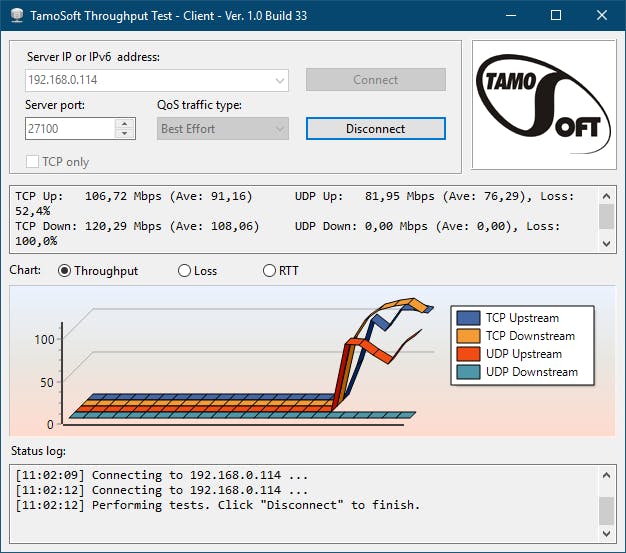Maximize the Throughput Test window

click(x=556, y=15)
